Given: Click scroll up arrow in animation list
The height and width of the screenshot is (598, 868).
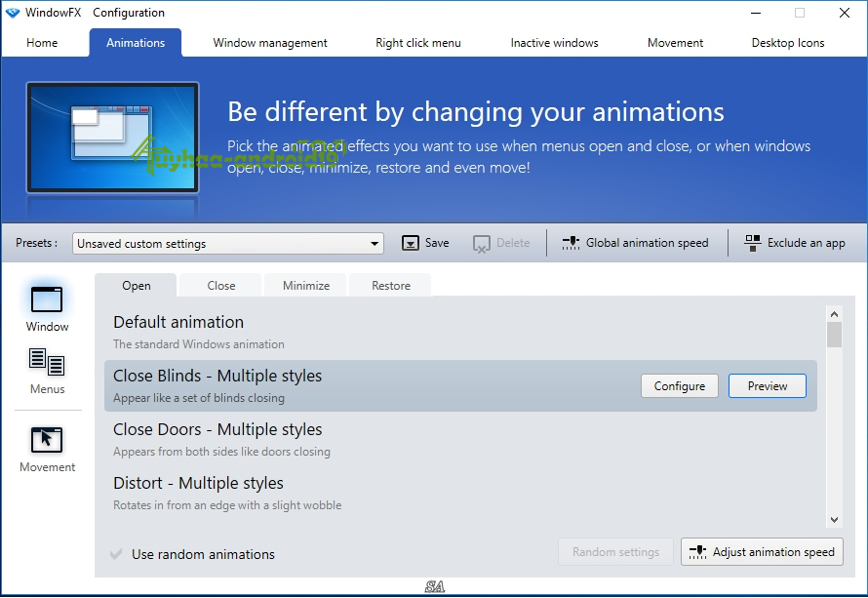Looking at the screenshot, I should pos(834,314).
